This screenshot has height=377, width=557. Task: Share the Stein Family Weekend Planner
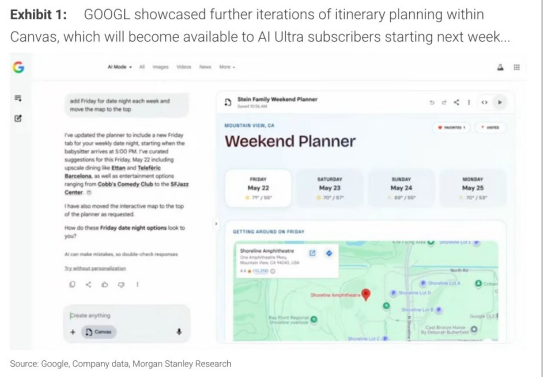[456, 102]
